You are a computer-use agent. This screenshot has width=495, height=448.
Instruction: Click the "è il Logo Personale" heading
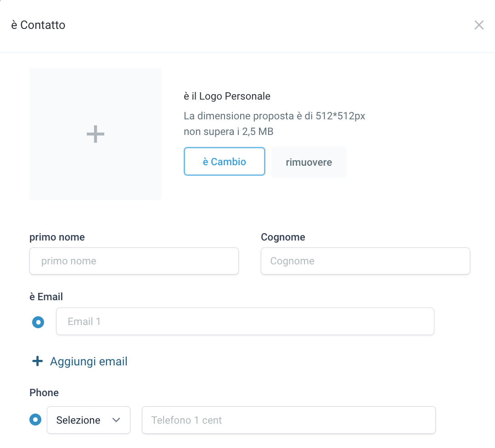point(227,96)
